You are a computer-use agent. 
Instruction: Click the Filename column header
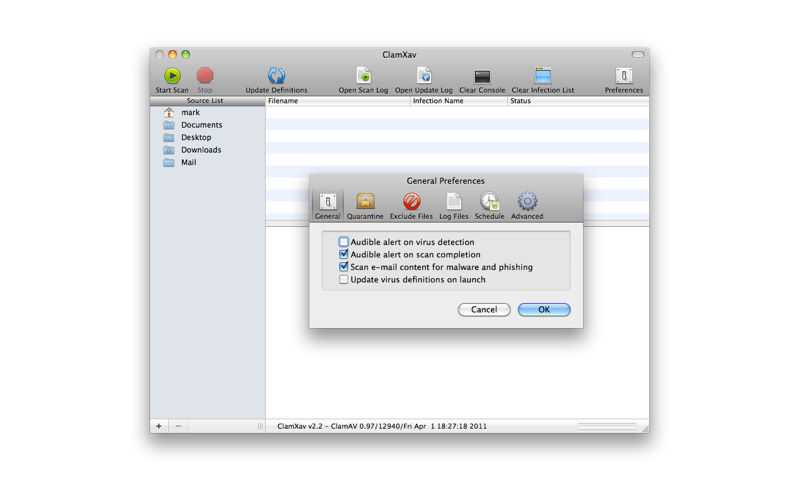coord(338,101)
